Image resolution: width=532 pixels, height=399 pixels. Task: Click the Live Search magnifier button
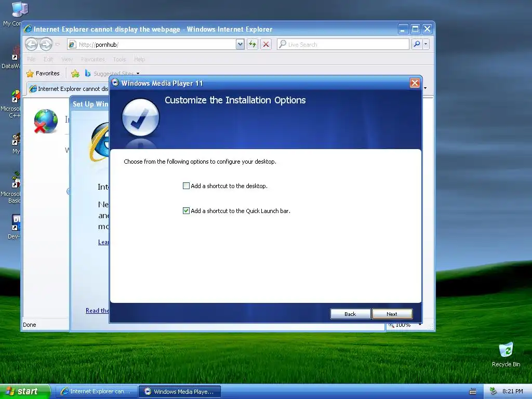coord(417,44)
